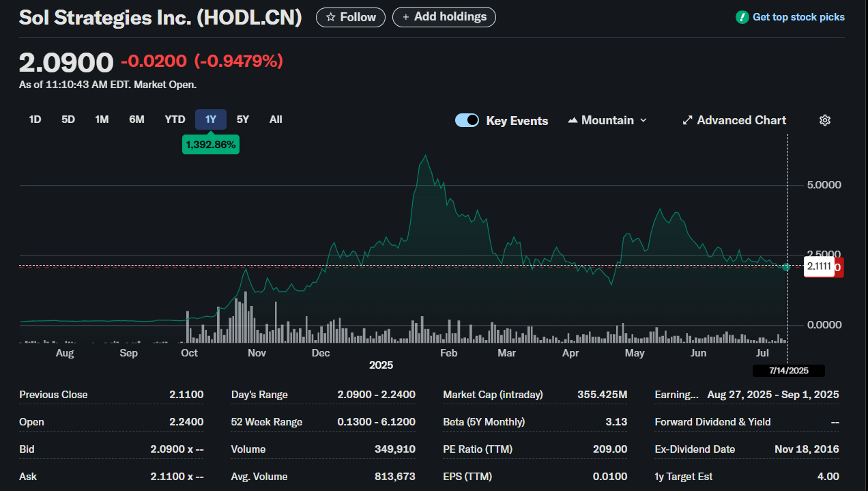Open Get top stock picks link
The image size is (868, 491).
798,17
